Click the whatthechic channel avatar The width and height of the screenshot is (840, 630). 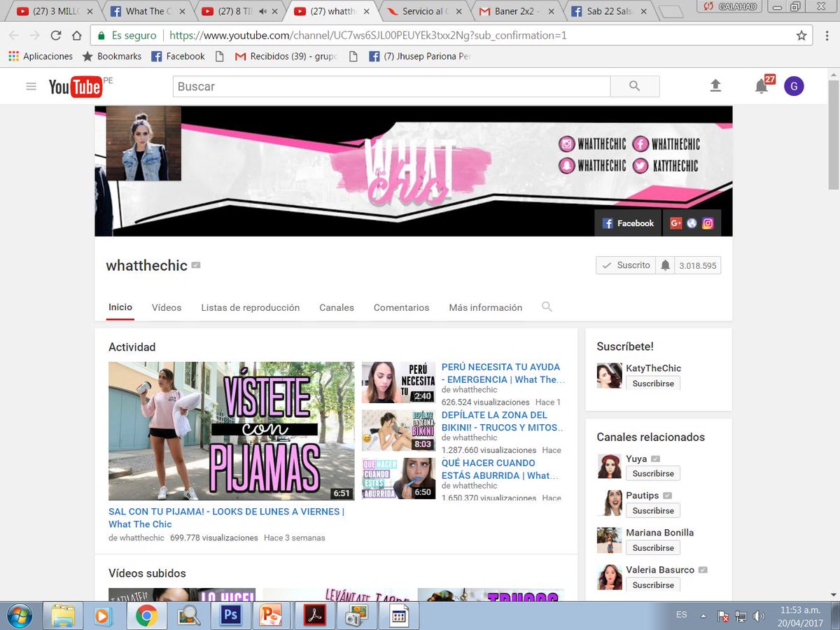pyautogui.click(x=143, y=143)
